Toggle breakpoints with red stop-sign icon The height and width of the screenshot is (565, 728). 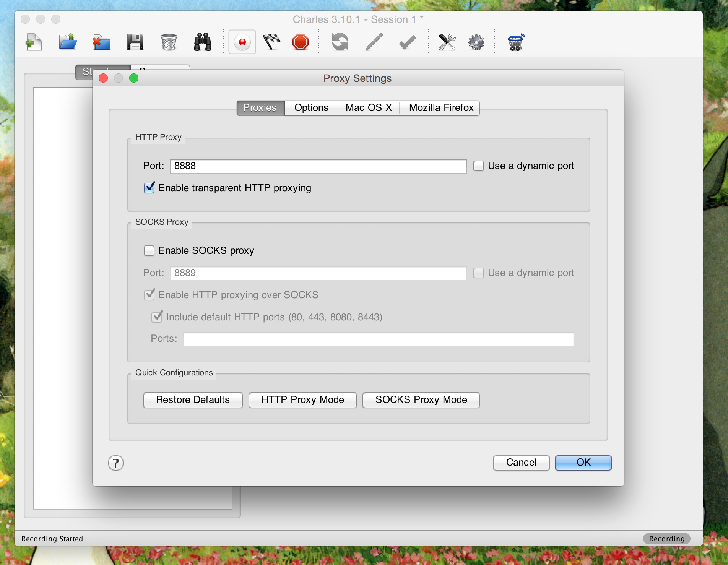coord(301,42)
